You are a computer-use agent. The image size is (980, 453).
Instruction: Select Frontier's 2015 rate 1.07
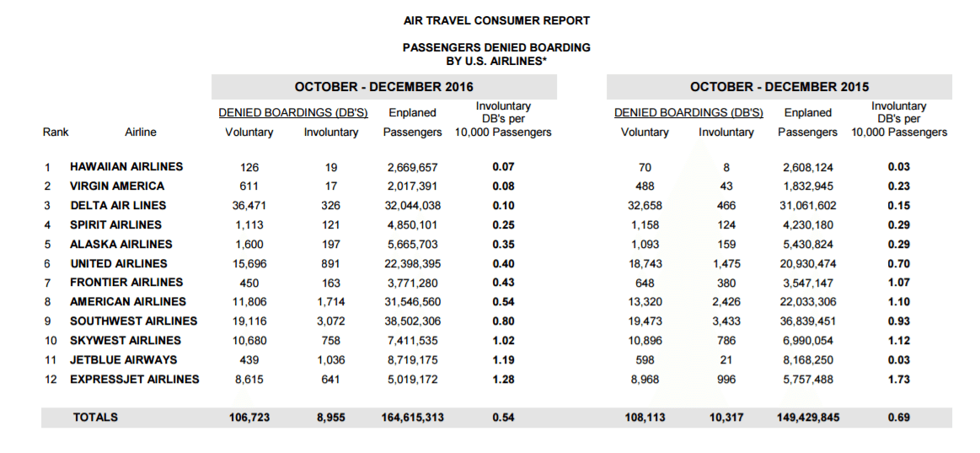click(x=899, y=283)
